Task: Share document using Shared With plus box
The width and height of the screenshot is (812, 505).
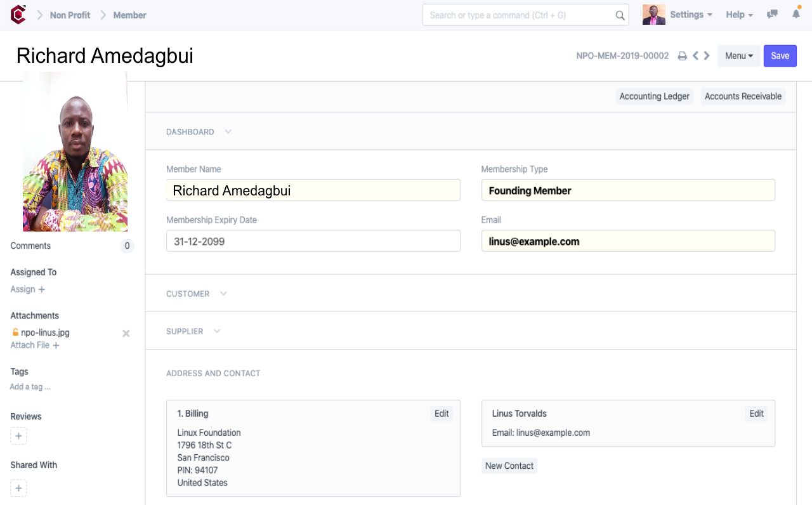Action: point(18,488)
